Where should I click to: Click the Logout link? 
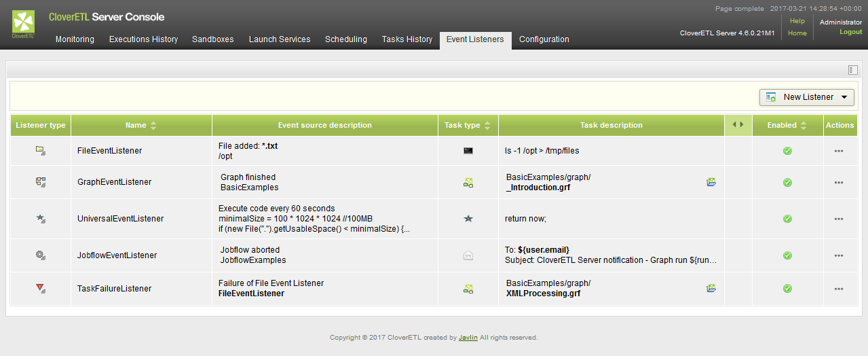click(851, 32)
